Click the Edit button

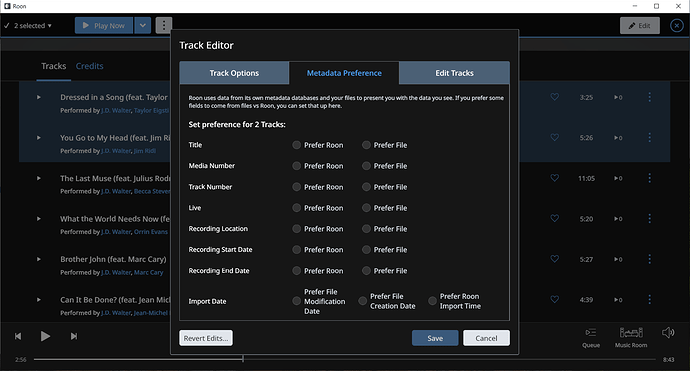coord(640,26)
